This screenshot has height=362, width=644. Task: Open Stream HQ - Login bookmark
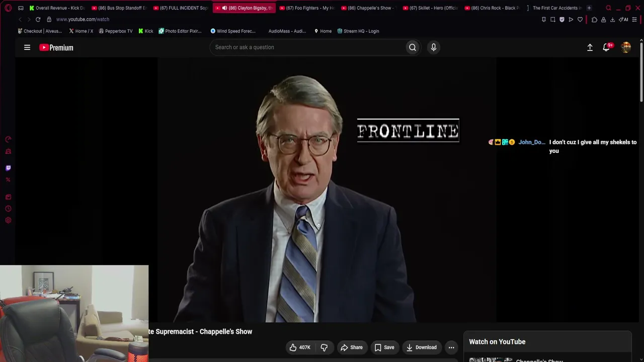pyautogui.click(x=358, y=31)
